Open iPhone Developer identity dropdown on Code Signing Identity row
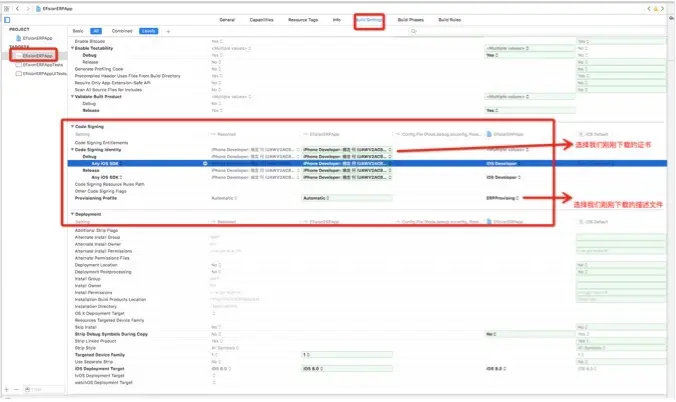Image resolution: width=676 pixels, height=402 pixels. 347,150
